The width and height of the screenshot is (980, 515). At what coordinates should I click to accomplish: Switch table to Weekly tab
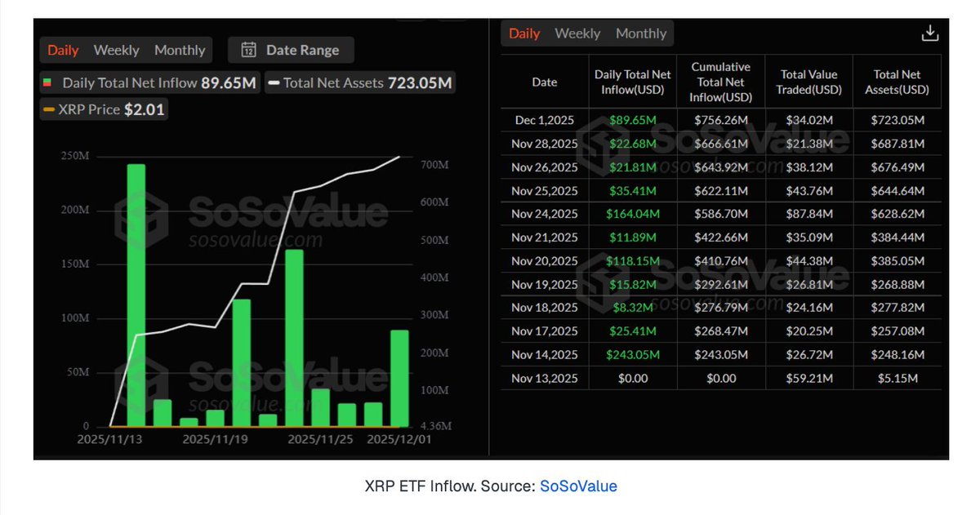coord(577,33)
